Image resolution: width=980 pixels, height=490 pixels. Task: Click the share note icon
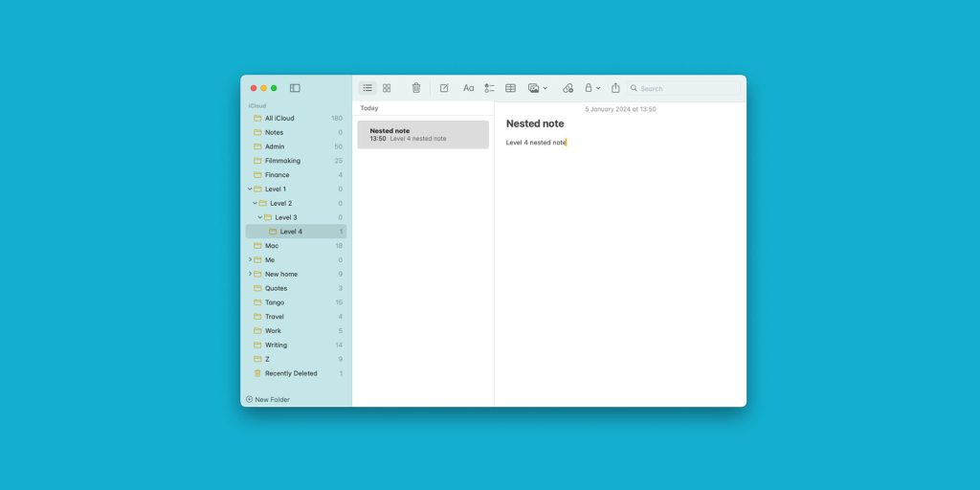[x=615, y=88]
